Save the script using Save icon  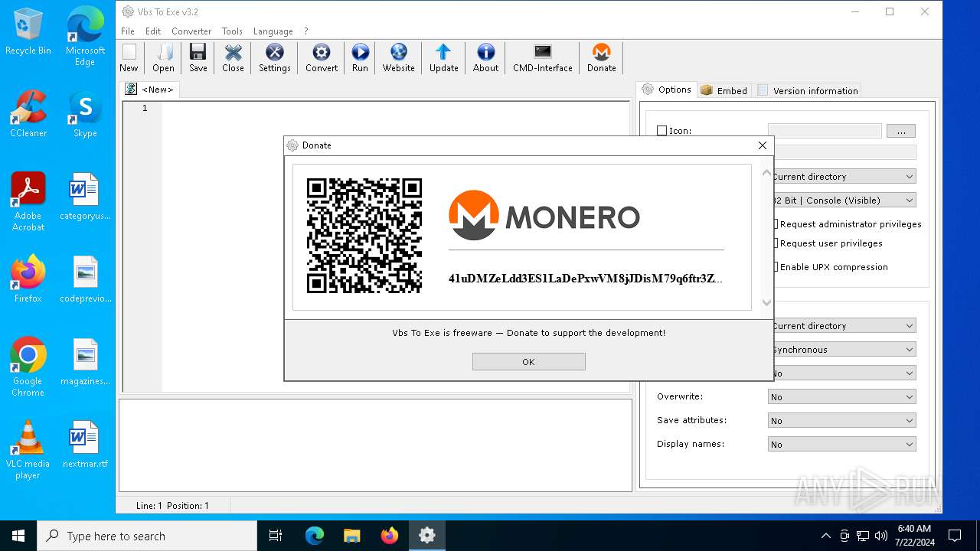click(198, 58)
